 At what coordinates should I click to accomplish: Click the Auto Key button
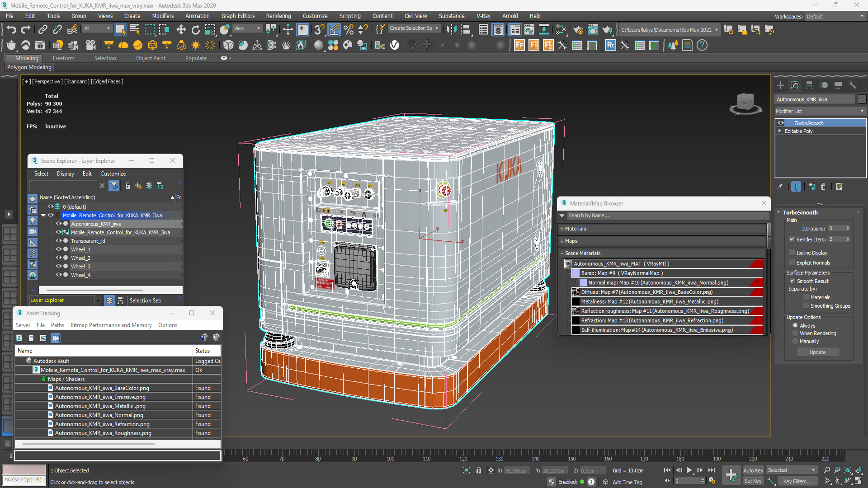pyautogui.click(x=753, y=470)
